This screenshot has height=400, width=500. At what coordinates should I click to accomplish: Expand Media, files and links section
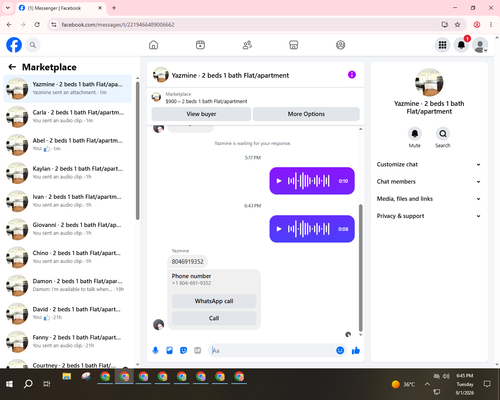coord(429,199)
